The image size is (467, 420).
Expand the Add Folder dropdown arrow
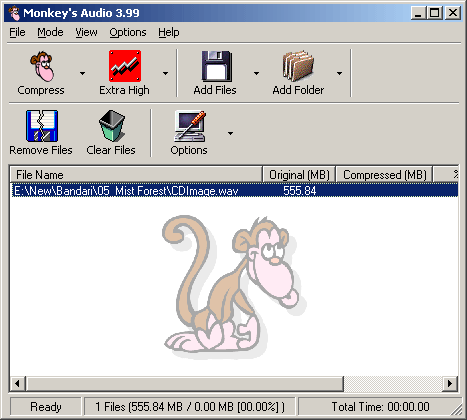pos(339,73)
